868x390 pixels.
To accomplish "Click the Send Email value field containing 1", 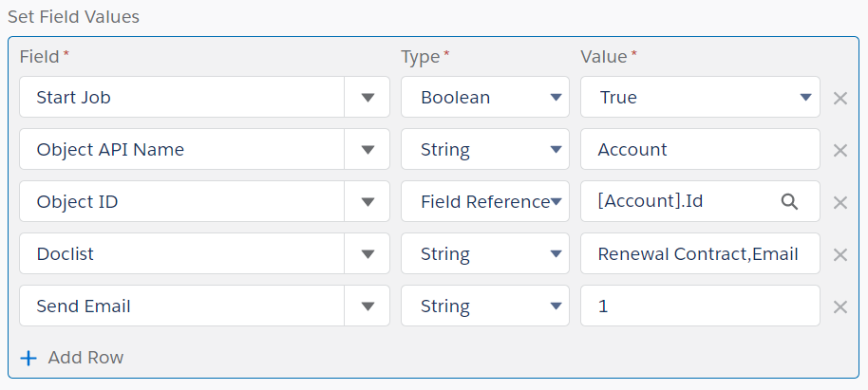I will coord(700,306).
